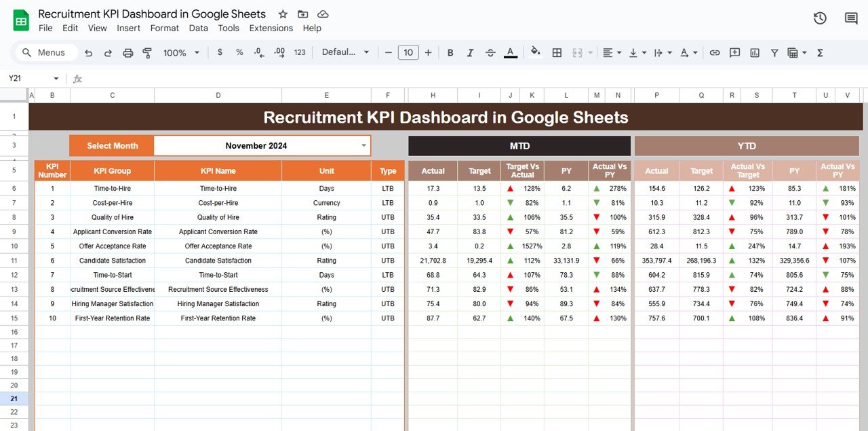Redo the last action
868x431 pixels.
click(108, 52)
